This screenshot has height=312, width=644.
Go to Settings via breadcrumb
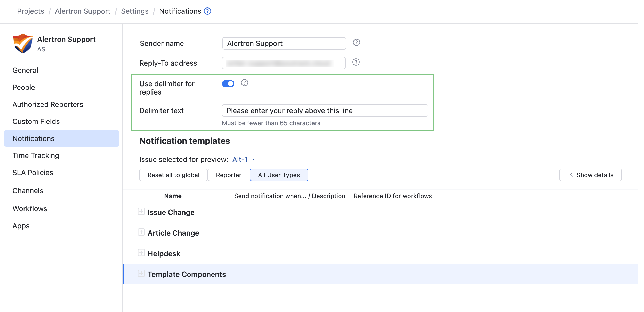tap(135, 11)
